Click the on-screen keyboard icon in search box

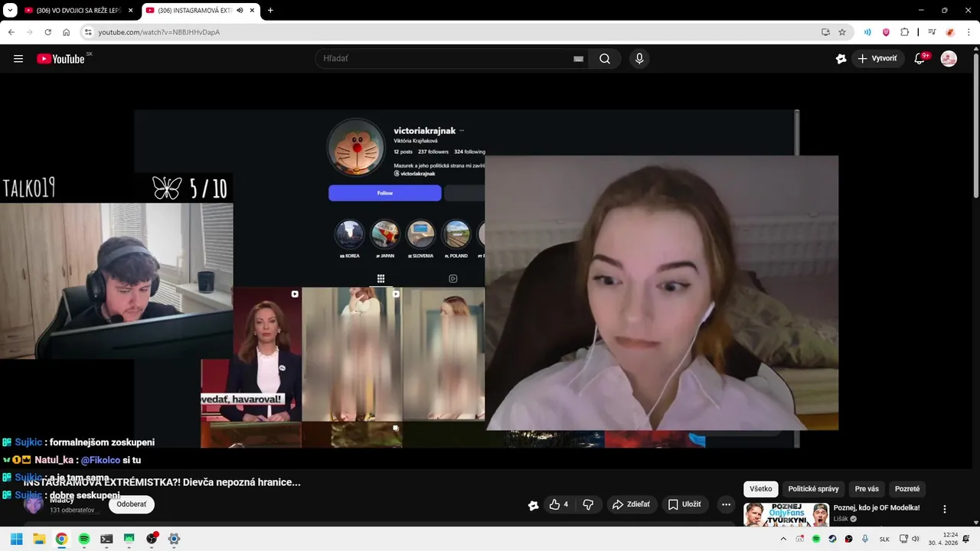[578, 59]
